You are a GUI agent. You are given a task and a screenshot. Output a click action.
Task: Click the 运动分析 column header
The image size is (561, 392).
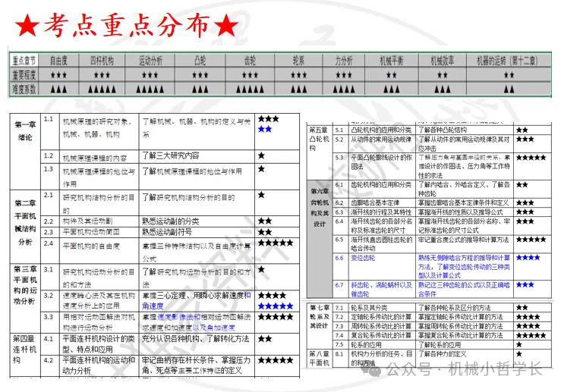[150, 61]
